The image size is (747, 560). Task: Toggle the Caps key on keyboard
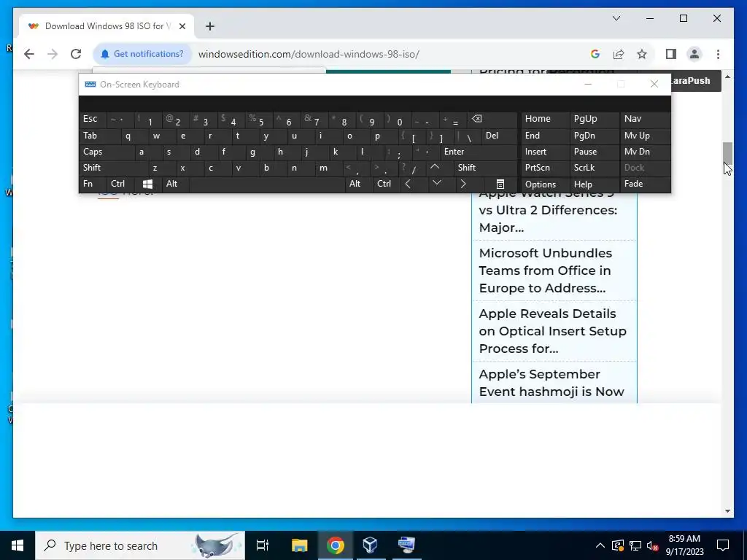[107, 152]
